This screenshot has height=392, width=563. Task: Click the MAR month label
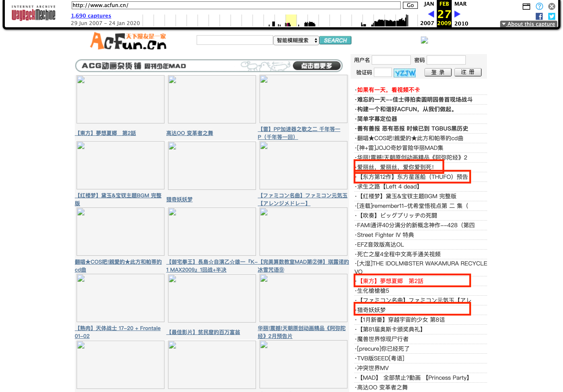point(460,4)
